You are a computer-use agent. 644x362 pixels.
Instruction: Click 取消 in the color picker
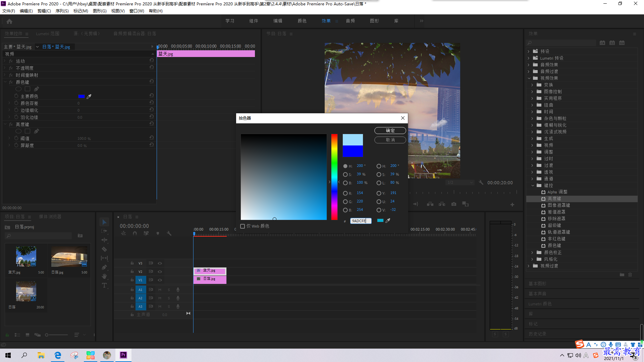390,140
